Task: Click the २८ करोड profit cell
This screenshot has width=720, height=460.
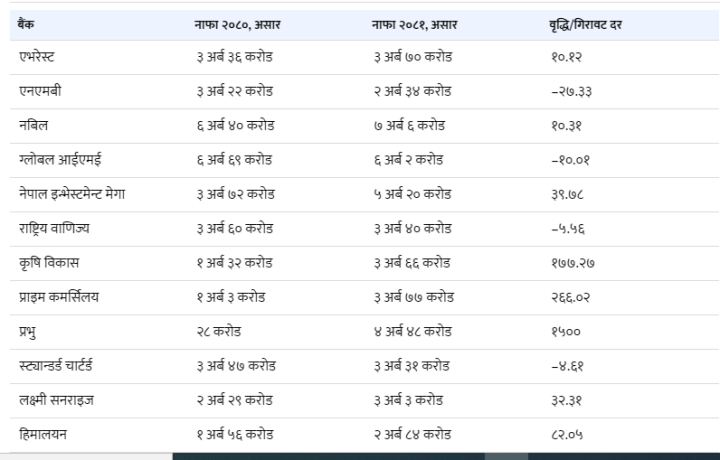Action: [219, 331]
